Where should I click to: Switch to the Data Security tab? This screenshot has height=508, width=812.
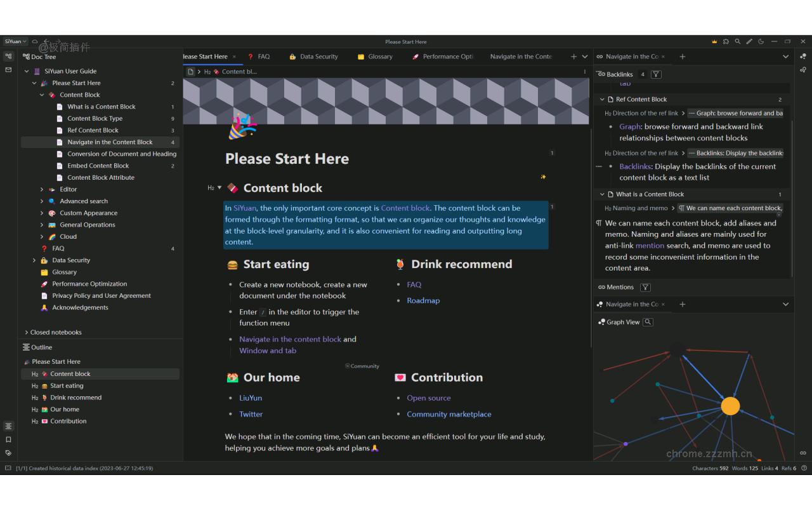(313, 57)
